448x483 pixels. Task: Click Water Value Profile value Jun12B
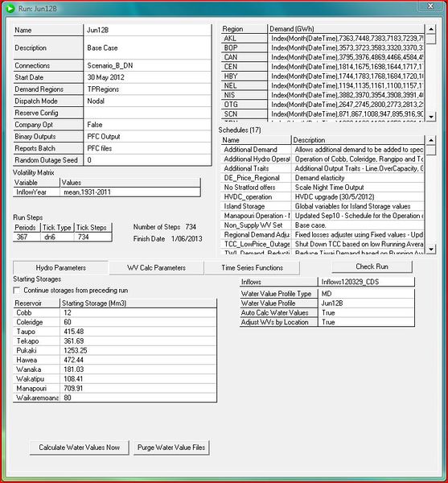pyautogui.click(x=366, y=303)
